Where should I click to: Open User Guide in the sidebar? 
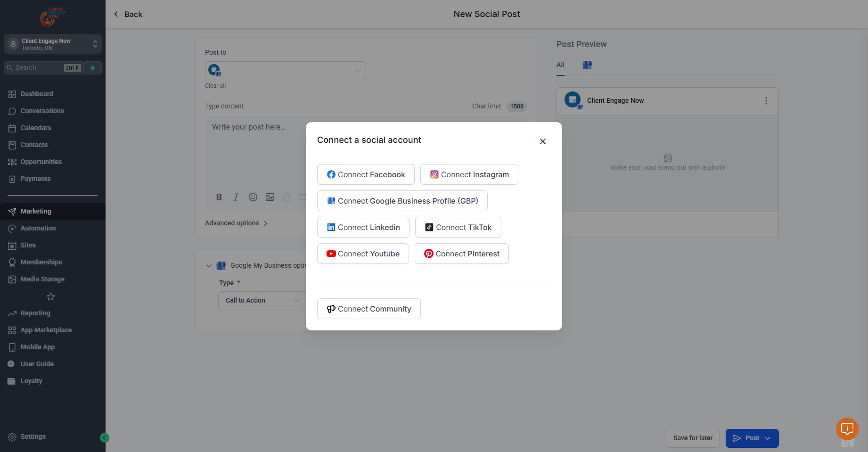click(x=53, y=364)
